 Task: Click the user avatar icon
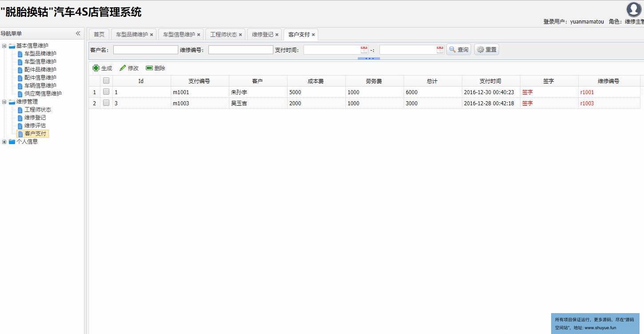pos(634,9)
